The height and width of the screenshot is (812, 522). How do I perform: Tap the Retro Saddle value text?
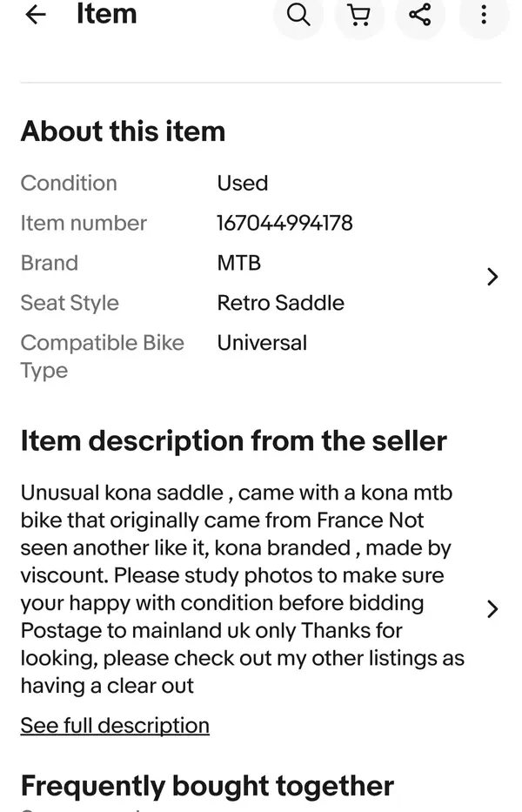(281, 303)
